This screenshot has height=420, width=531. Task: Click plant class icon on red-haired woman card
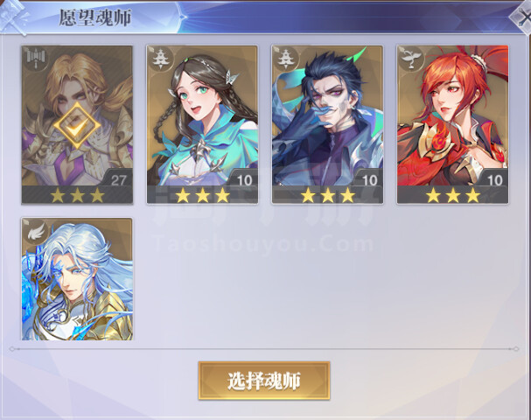pyautogui.click(x=411, y=59)
